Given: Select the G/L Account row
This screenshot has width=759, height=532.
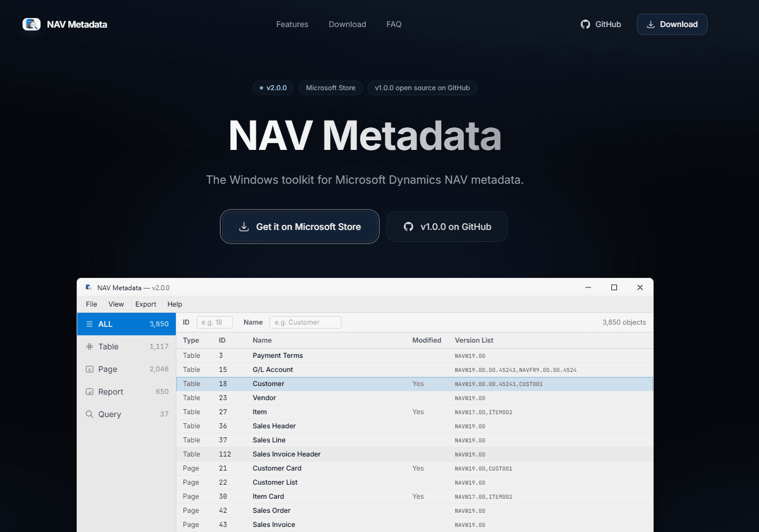Looking at the screenshot, I should (x=415, y=370).
